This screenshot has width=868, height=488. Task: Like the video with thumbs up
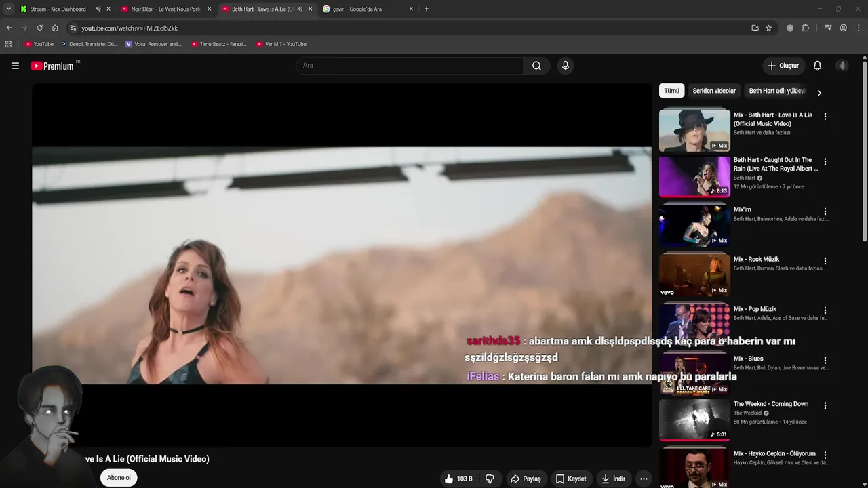(458, 479)
